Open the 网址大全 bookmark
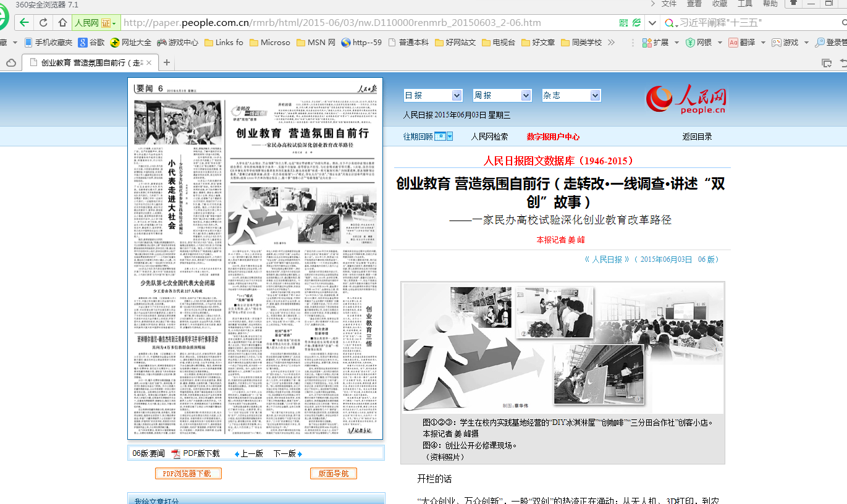 [x=131, y=43]
